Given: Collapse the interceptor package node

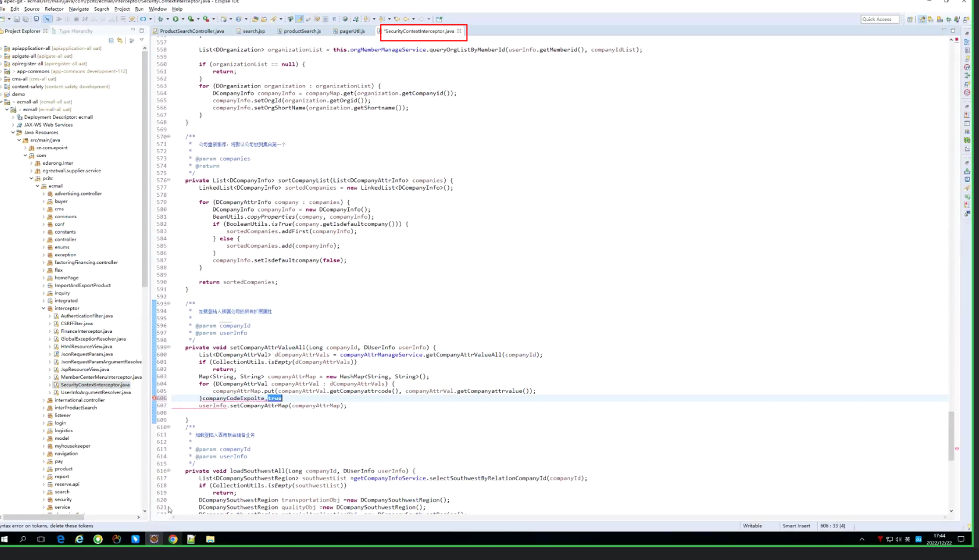Looking at the screenshot, I should click(43, 309).
